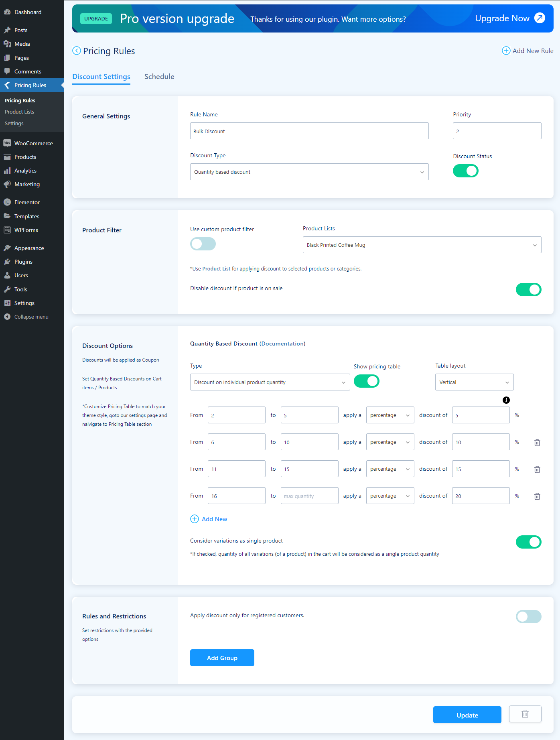Viewport: 560px width, 740px height.
Task: Click the max quantity input field
Action: [310, 496]
